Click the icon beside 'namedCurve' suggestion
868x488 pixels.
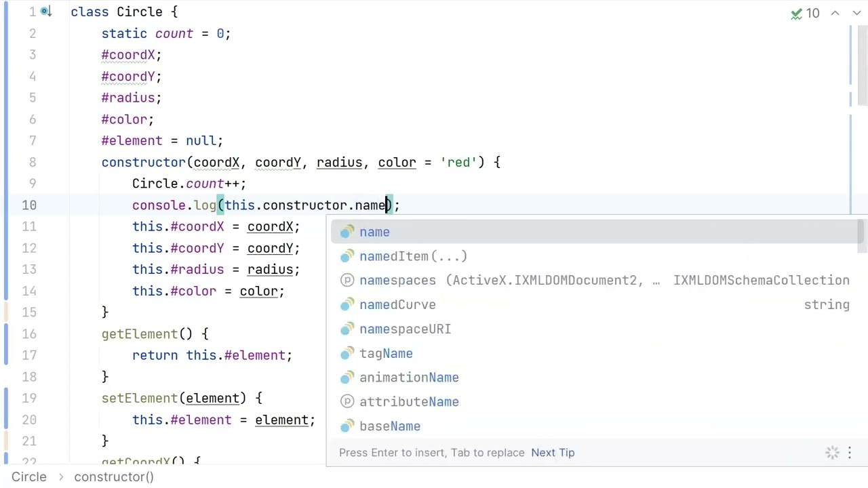[x=347, y=305]
